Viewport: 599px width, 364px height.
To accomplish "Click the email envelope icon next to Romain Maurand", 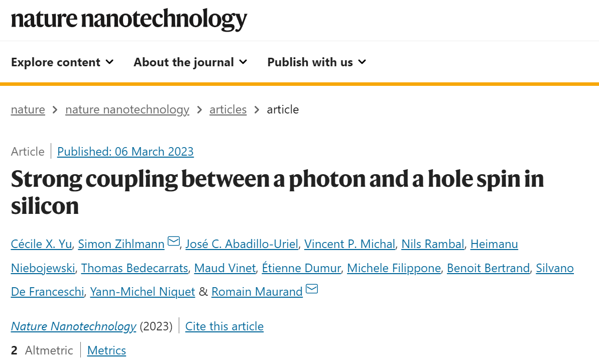I will point(312,289).
